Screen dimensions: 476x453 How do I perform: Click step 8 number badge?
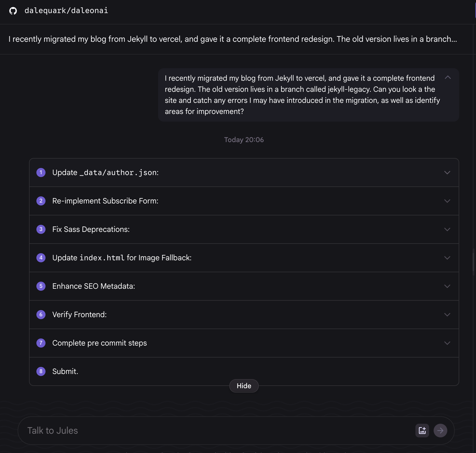point(41,371)
